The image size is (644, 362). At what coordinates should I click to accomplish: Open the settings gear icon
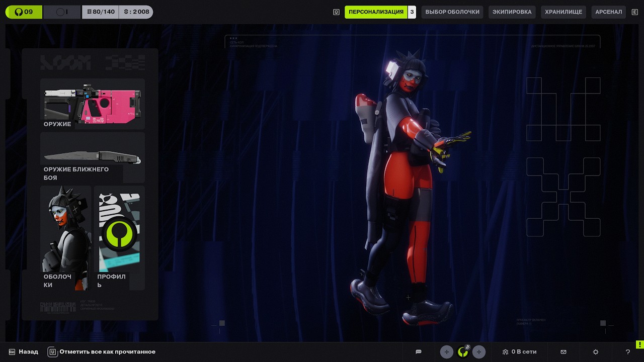coord(596,352)
